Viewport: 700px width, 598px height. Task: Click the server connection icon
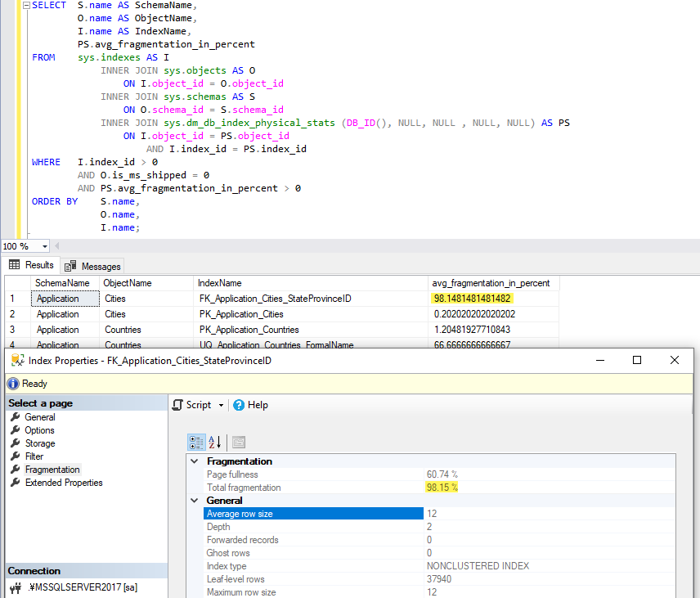click(x=16, y=587)
